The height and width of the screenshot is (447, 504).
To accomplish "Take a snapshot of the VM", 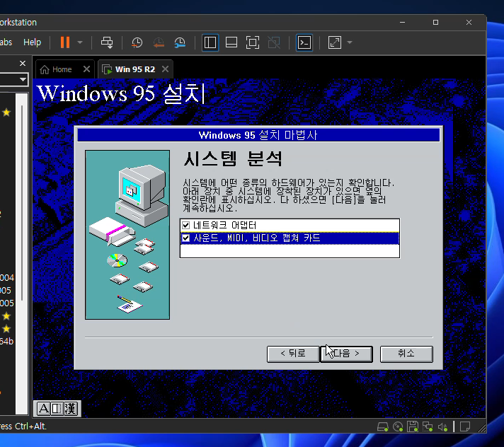I will (137, 42).
